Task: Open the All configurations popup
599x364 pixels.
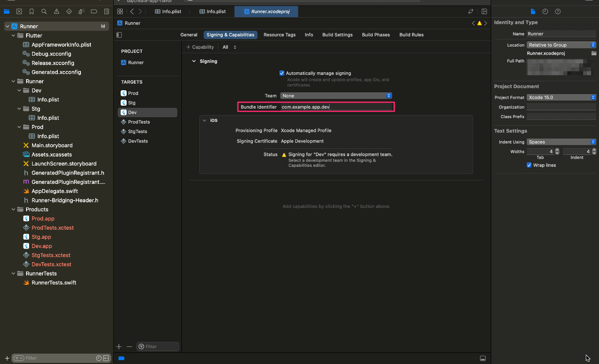Action: [x=229, y=47]
